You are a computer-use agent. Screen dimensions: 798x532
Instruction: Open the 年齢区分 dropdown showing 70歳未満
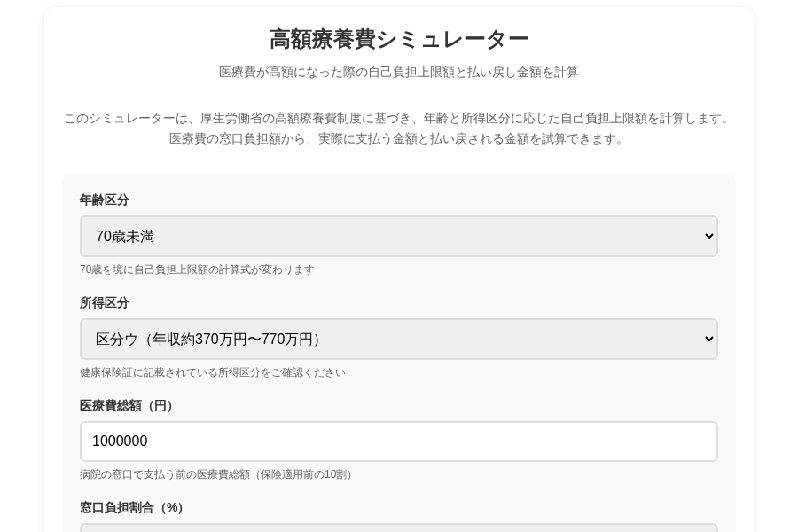[398, 237]
